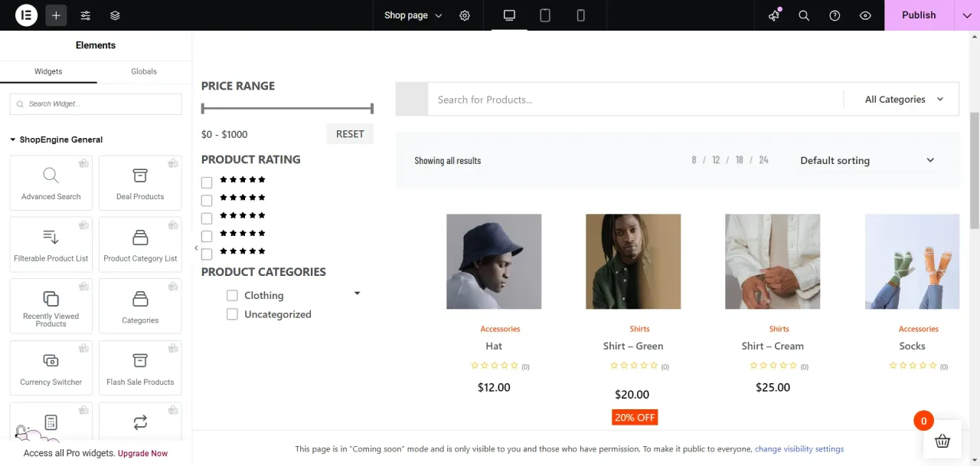The height and width of the screenshot is (466, 980).
Task: Click the Elementor logo icon
Action: (x=26, y=15)
